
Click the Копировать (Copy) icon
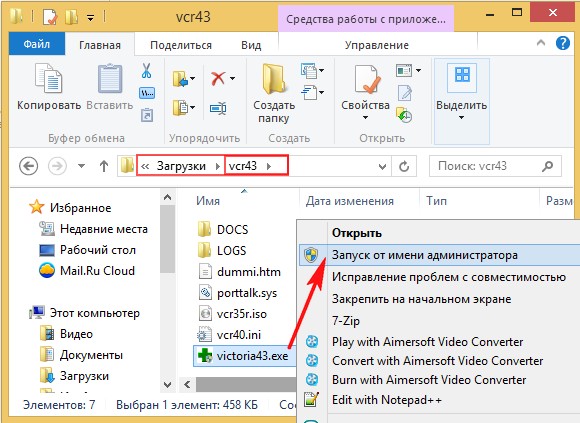pos(48,78)
